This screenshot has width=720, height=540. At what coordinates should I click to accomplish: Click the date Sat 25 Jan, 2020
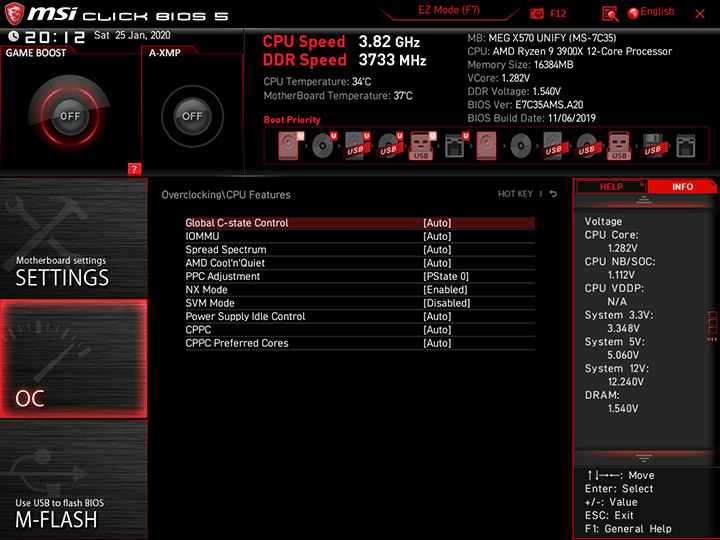point(132,35)
